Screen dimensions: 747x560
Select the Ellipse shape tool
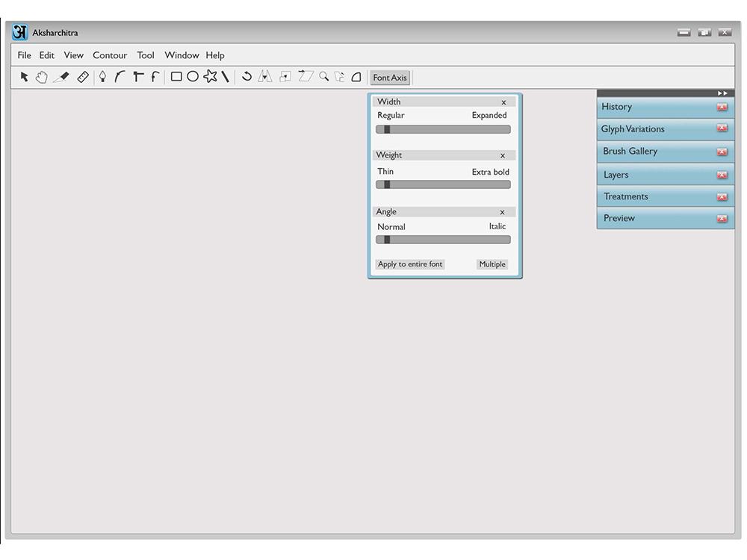193,76
